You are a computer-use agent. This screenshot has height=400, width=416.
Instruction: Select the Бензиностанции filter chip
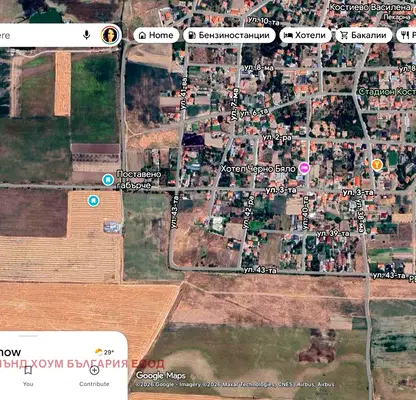coord(229,35)
